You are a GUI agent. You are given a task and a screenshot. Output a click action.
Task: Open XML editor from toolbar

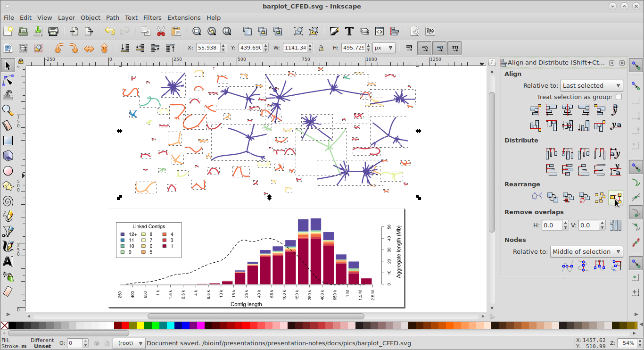380,32
